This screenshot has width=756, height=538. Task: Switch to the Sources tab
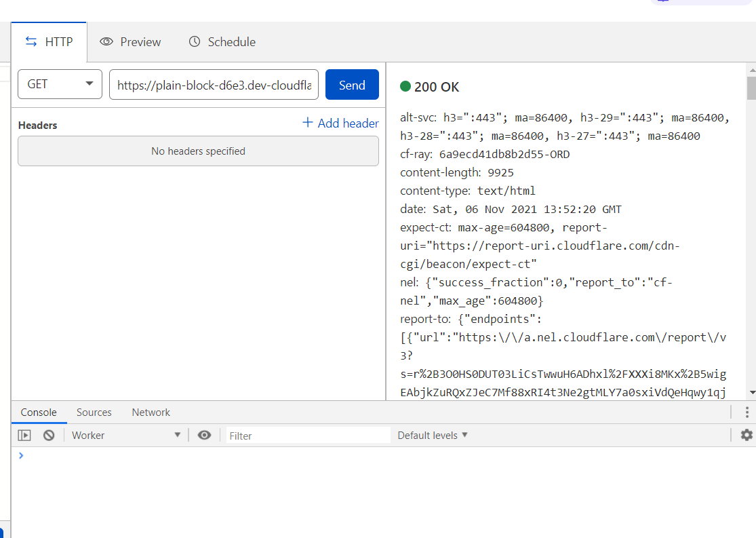94,412
